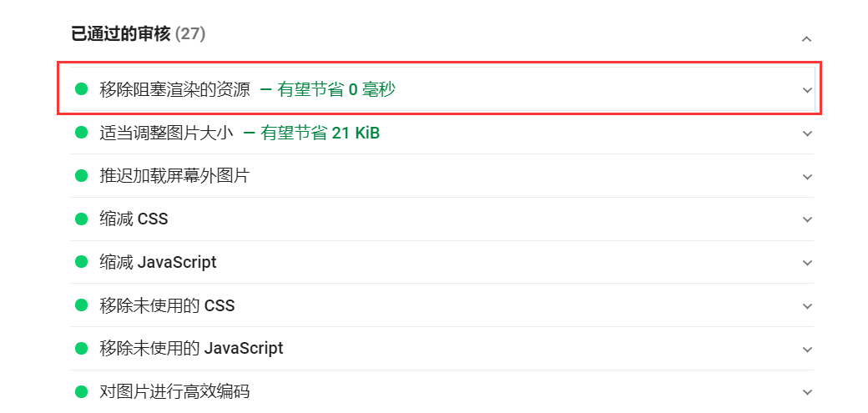Expand the 移除未使用的 CSS chevron
Viewport: 868px width, 413px height.
pos(806,306)
